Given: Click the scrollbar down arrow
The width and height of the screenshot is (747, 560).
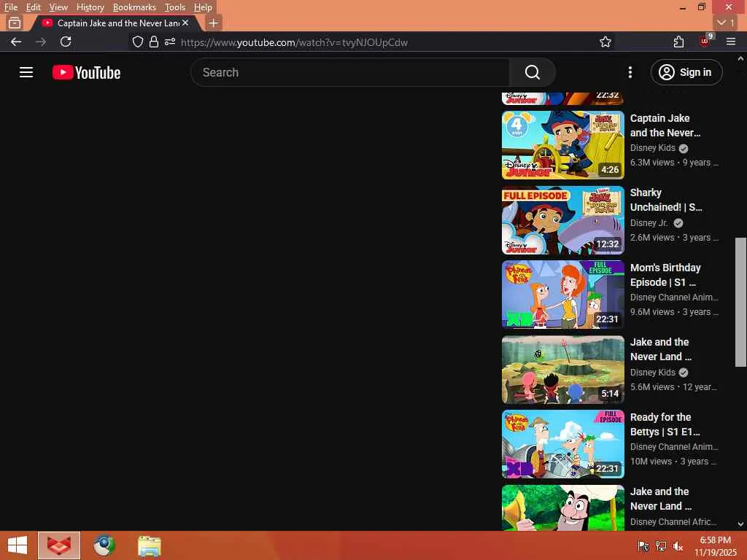Looking at the screenshot, I should click(740, 524).
